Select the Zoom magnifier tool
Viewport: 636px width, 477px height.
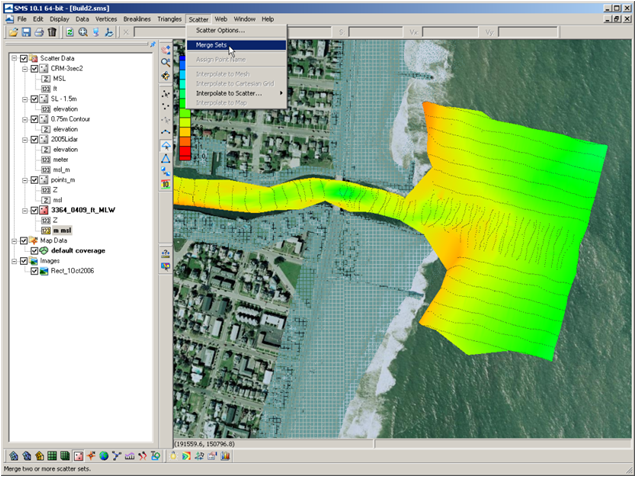pyautogui.click(x=165, y=62)
